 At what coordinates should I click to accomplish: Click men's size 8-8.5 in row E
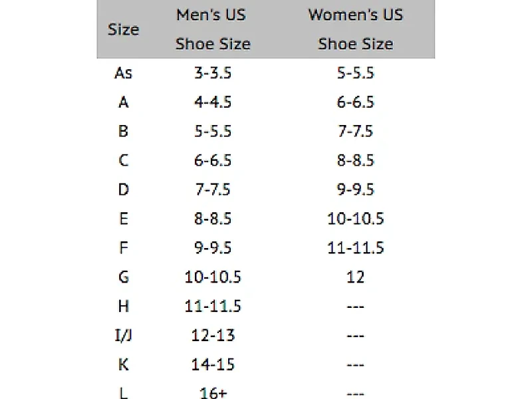pos(213,219)
